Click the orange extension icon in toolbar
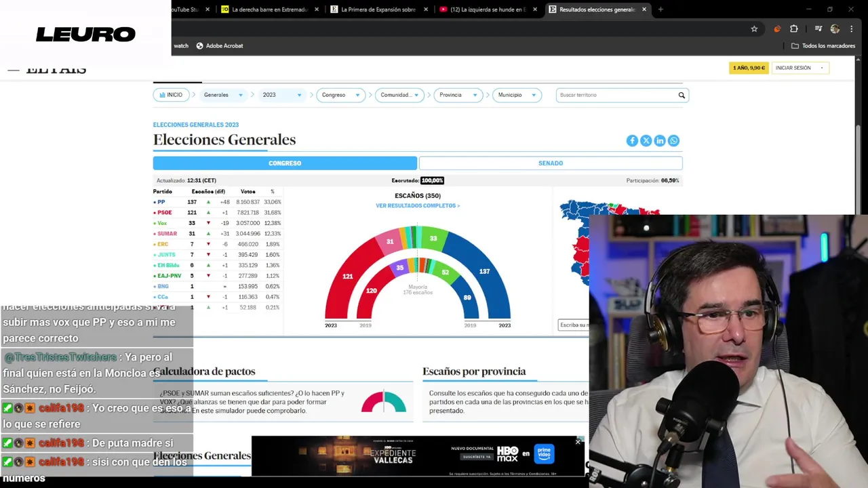Image resolution: width=868 pixels, height=488 pixels. tap(777, 28)
